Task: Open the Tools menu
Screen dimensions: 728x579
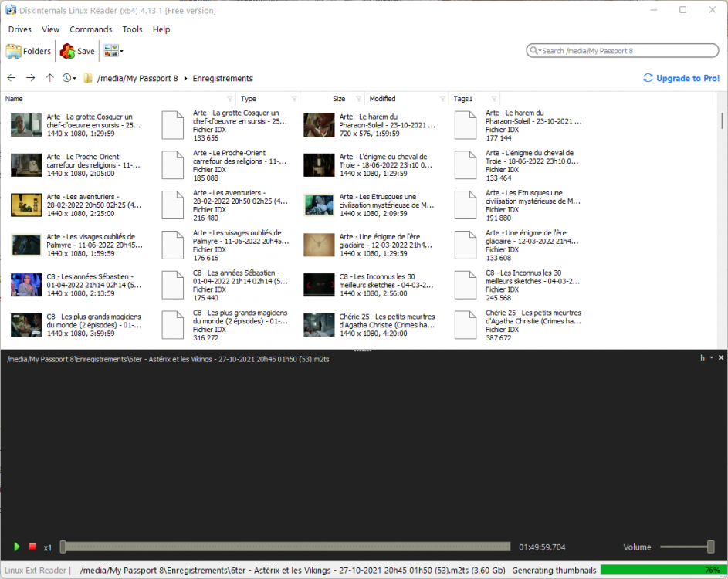Action: pos(132,29)
